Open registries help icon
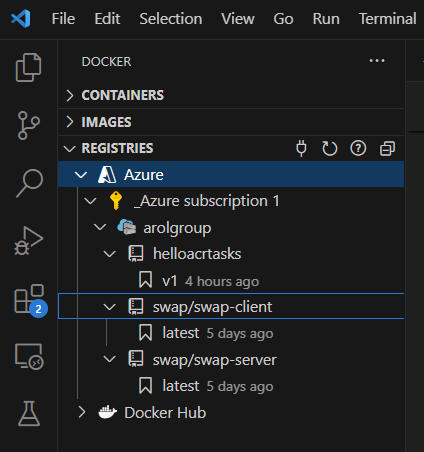This screenshot has height=452, width=424. click(358, 148)
